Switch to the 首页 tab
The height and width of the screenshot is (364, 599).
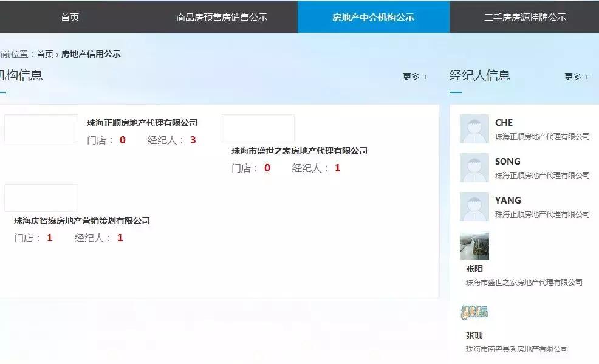pos(68,17)
